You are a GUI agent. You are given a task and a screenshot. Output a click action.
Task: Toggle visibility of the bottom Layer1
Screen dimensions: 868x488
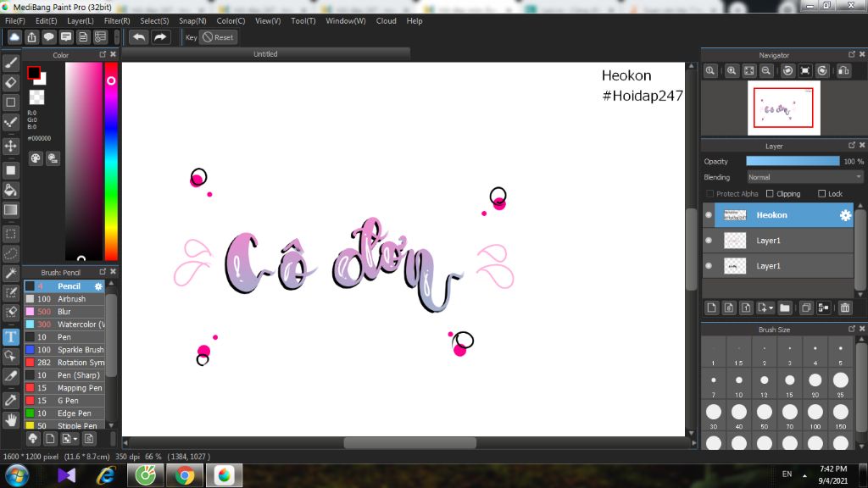coord(709,265)
